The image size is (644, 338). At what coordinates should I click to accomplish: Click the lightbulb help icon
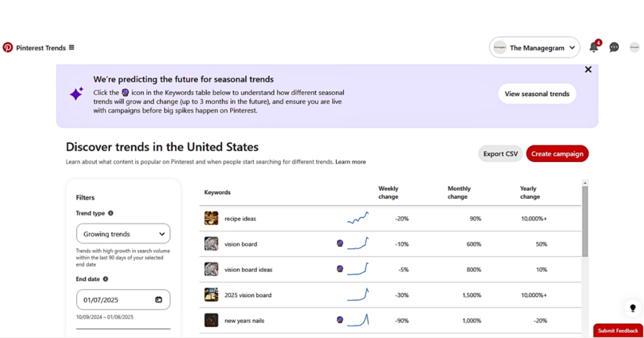pos(633,308)
